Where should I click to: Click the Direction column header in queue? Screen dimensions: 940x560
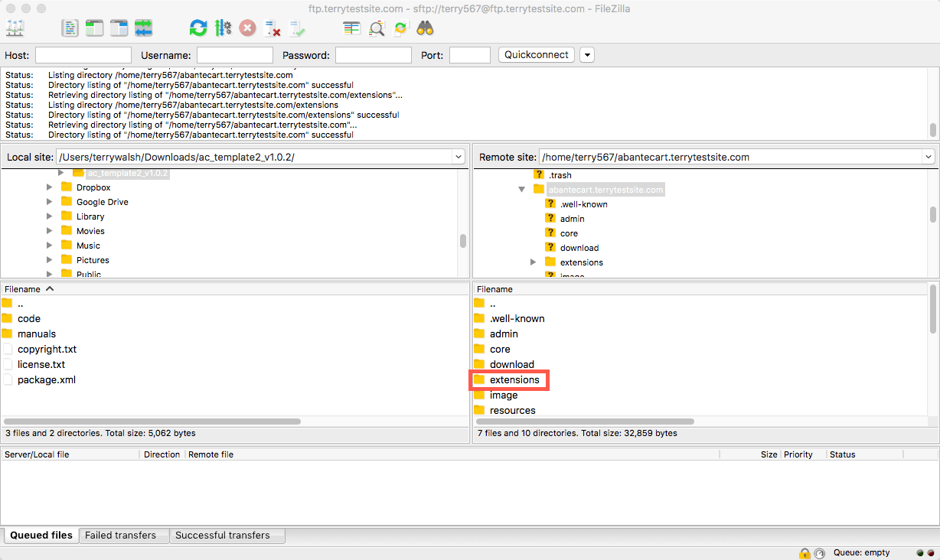[162, 454]
